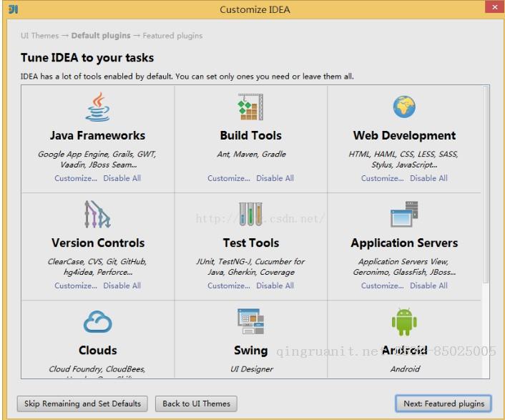Select the Featured plugins breadcrumb step
Image resolution: width=505 pixels, height=420 pixels.
tap(172, 36)
